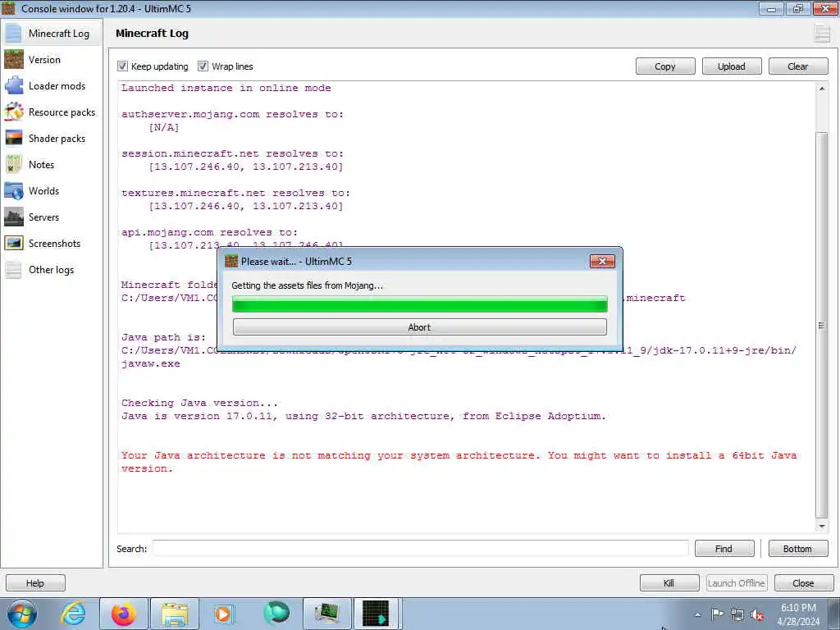Open the Minecraft Log page icon
Screen dimensions: 840x630
tap(13, 33)
